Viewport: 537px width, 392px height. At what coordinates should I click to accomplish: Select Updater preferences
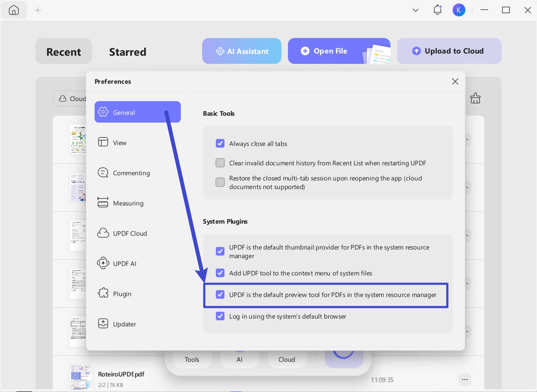pos(137,324)
